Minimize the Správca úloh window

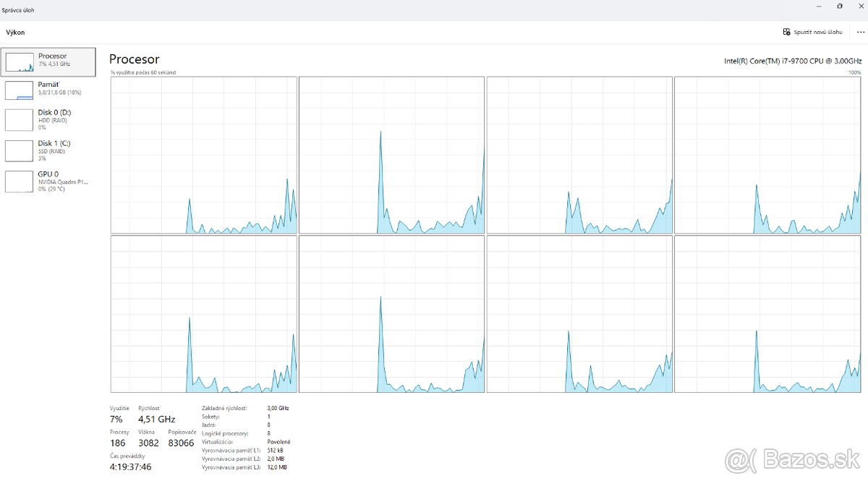point(818,6)
